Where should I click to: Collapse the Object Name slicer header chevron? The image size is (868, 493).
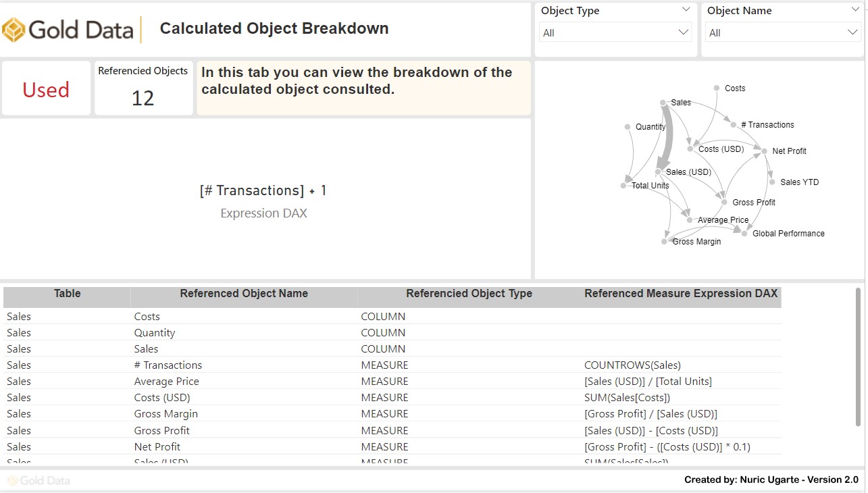click(x=854, y=9)
